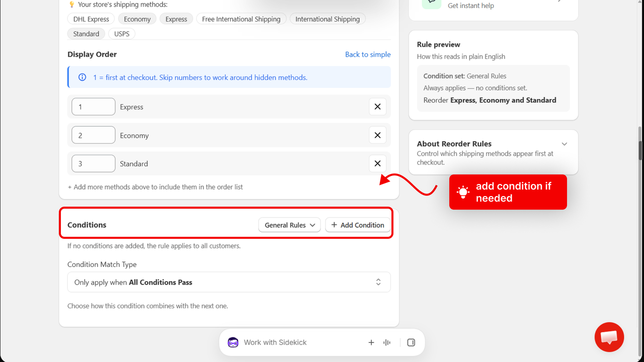Click the Display Order heading
The image size is (644, 362).
[92, 54]
